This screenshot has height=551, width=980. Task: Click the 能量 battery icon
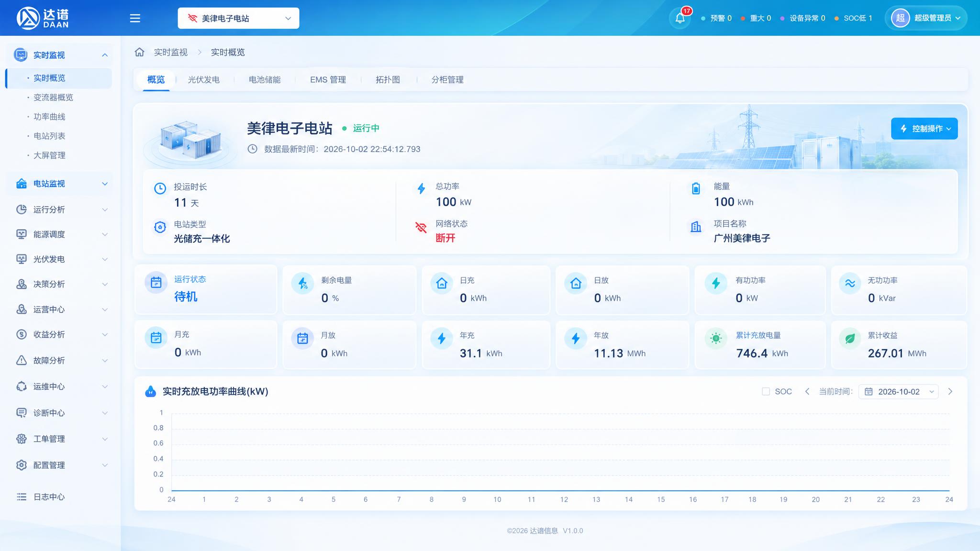pyautogui.click(x=696, y=188)
